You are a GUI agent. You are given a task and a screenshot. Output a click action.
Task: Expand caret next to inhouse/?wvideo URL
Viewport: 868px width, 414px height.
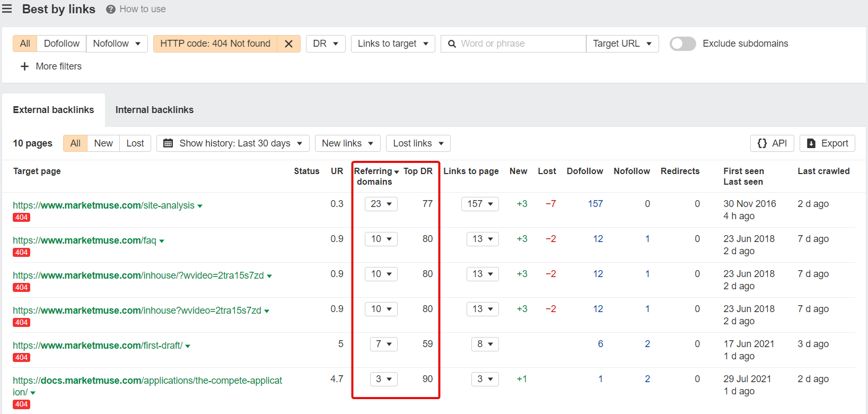tap(269, 276)
